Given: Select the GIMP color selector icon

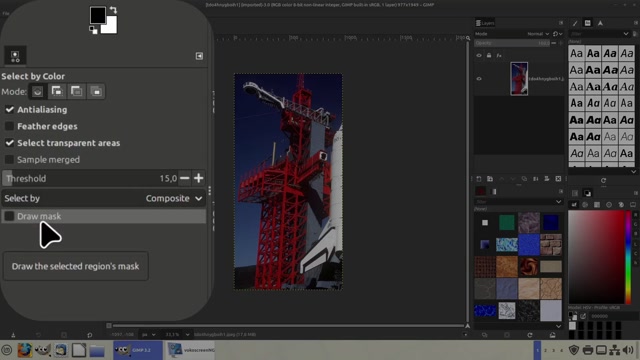Looking at the screenshot, I should 574,205.
